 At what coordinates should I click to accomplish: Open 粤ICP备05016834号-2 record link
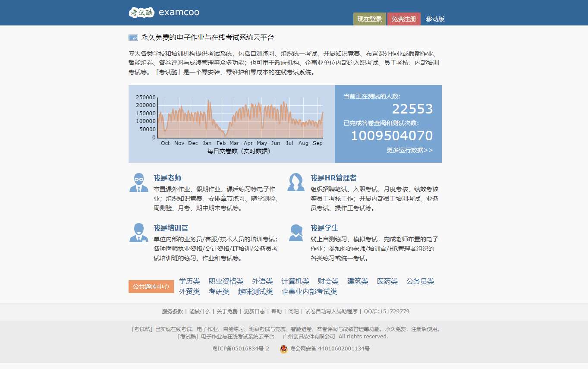click(x=241, y=349)
